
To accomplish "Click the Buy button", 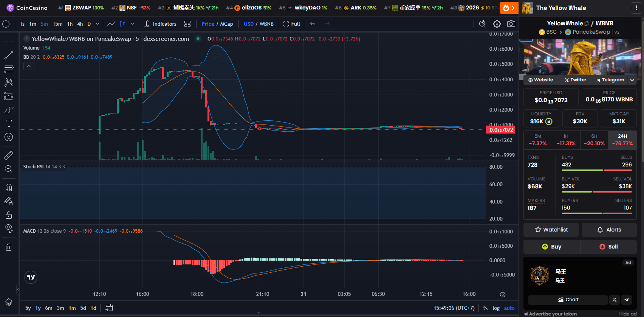I will (x=551, y=247).
